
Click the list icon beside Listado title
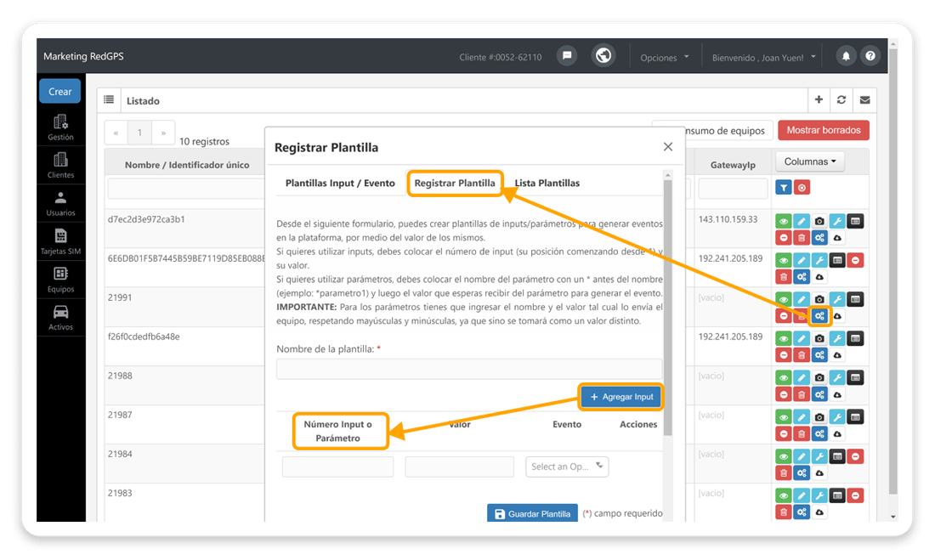pos(109,100)
